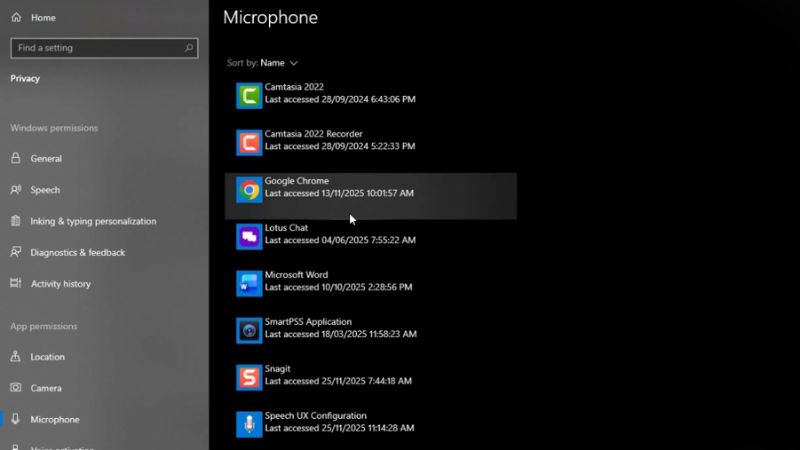Click the Windows permissions section label
Image resolution: width=800 pixels, height=450 pixels.
[x=54, y=128]
